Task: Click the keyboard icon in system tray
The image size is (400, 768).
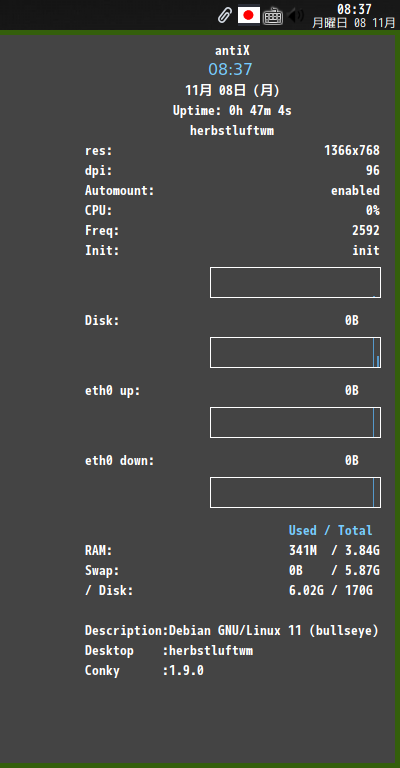Action: click(x=273, y=16)
